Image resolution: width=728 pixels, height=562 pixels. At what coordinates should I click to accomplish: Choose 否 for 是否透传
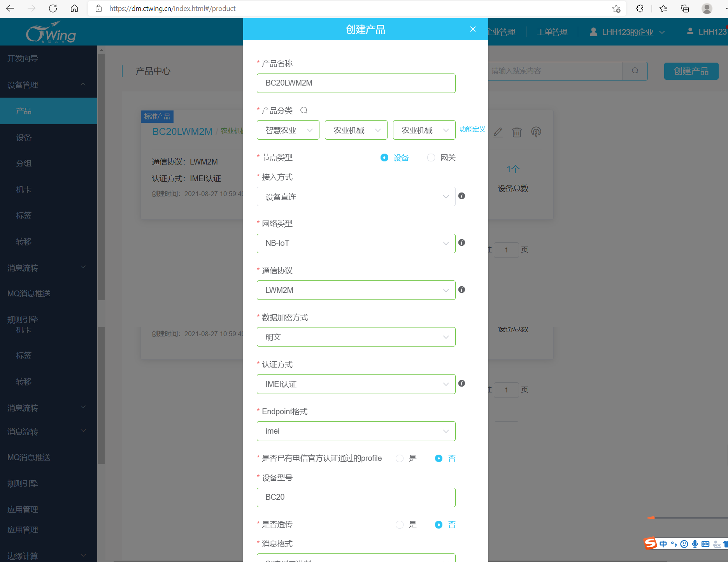click(439, 525)
